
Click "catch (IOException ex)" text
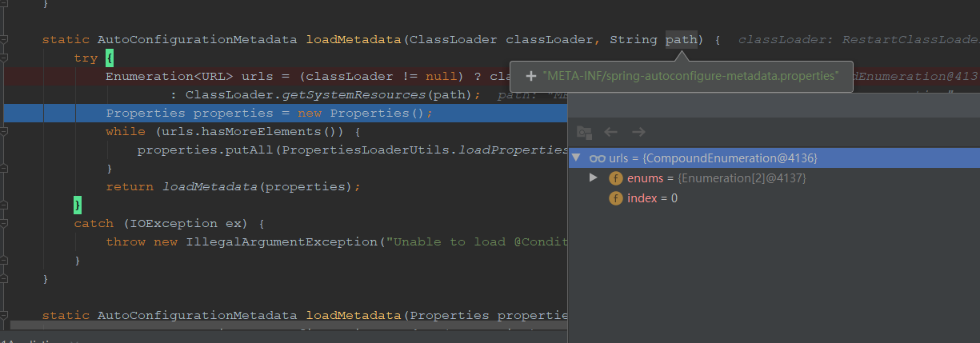(x=162, y=223)
